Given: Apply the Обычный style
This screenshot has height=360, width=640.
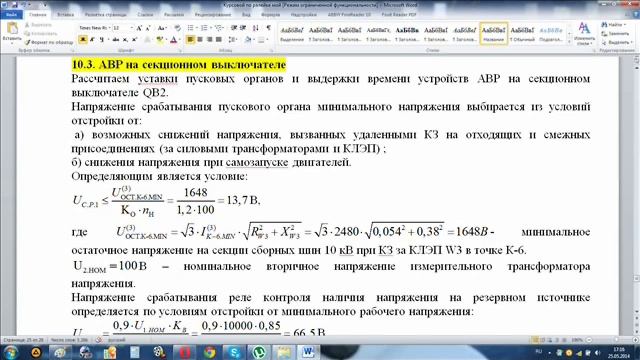Looking at the screenshot, I should click(x=522, y=33).
